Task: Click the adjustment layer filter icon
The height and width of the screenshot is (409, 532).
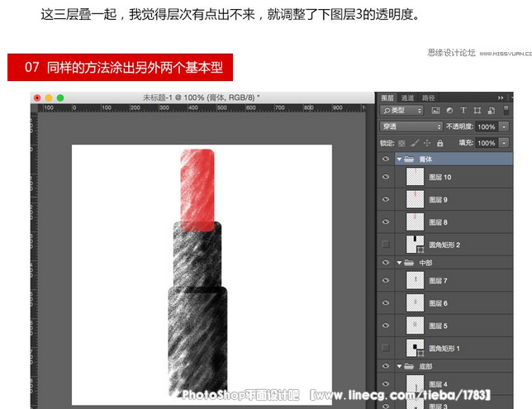Action: pyautogui.click(x=449, y=110)
